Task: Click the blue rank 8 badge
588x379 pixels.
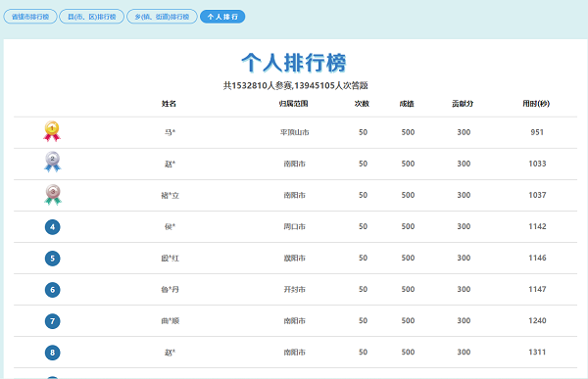Action: [x=53, y=353]
